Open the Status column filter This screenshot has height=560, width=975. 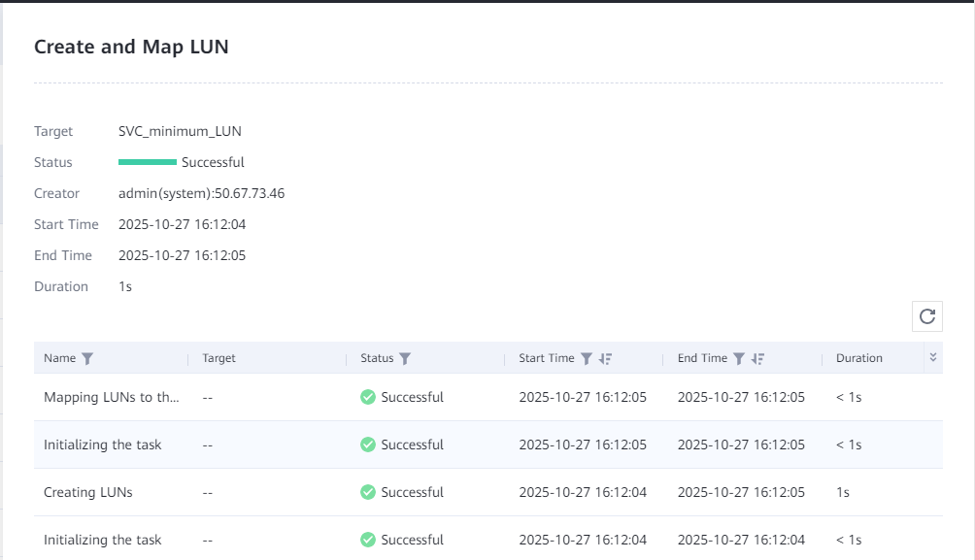coord(405,358)
